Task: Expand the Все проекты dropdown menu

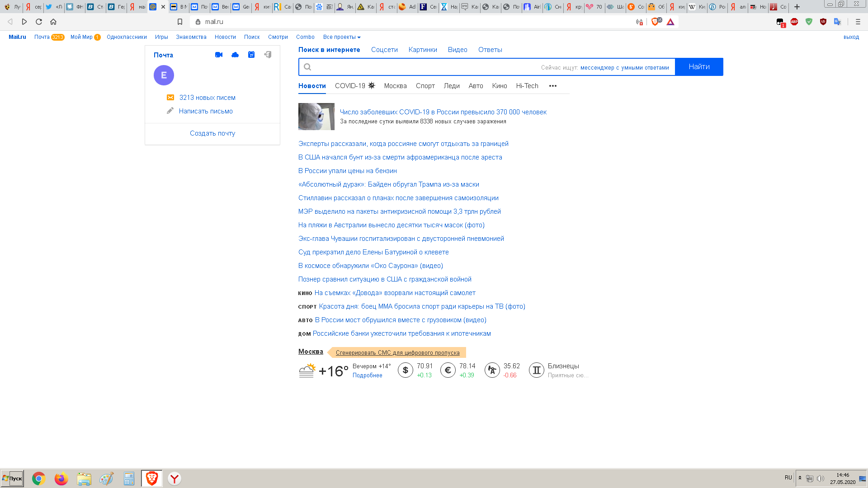Action: 342,37
